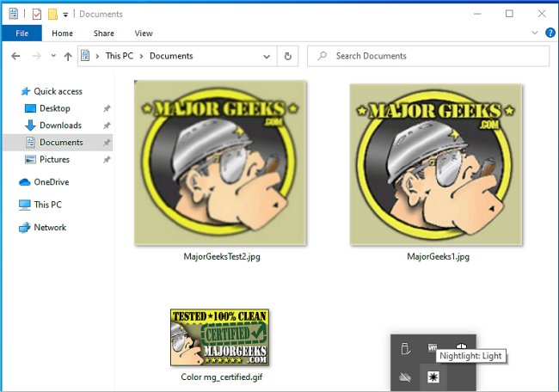Select the MajorGeeksTest2.jpg thumbnail
The image size is (559, 392).
pyautogui.click(x=220, y=162)
